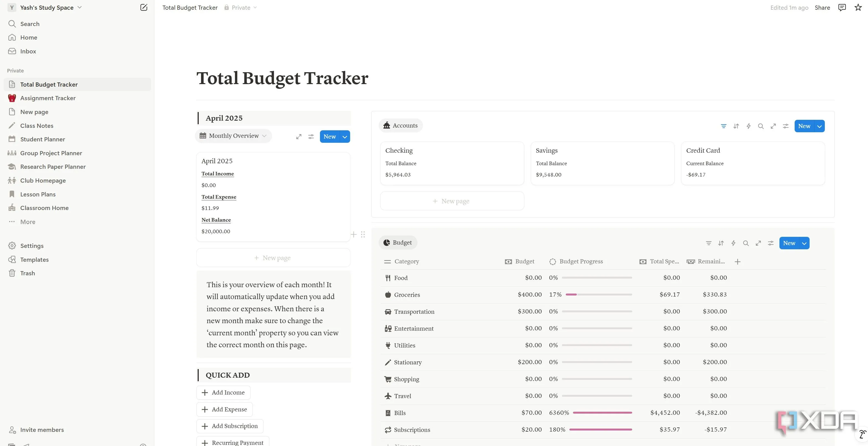Click the filter icon in the Accounts toolbar

click(724, 126)
